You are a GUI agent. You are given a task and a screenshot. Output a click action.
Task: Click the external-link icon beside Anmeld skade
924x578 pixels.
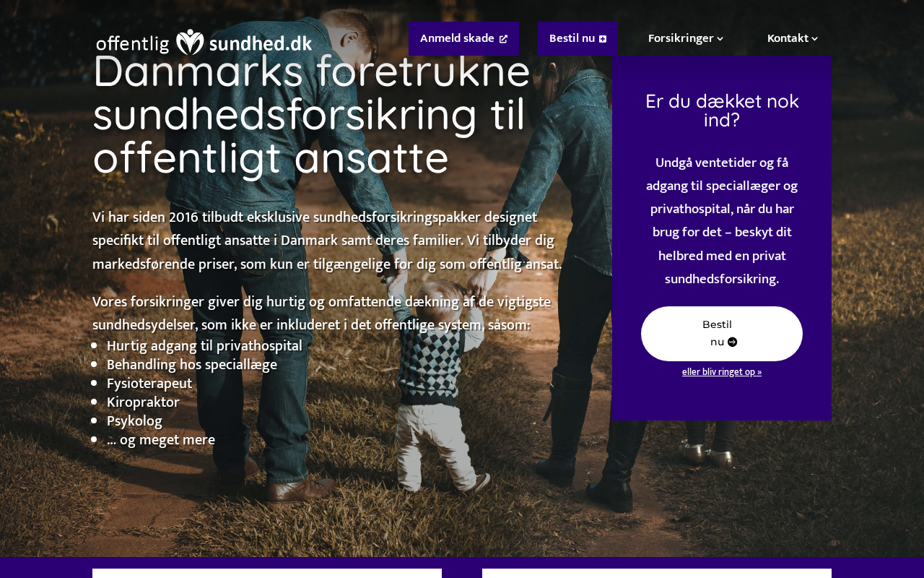pyautogui.click(x=503, y=39)
